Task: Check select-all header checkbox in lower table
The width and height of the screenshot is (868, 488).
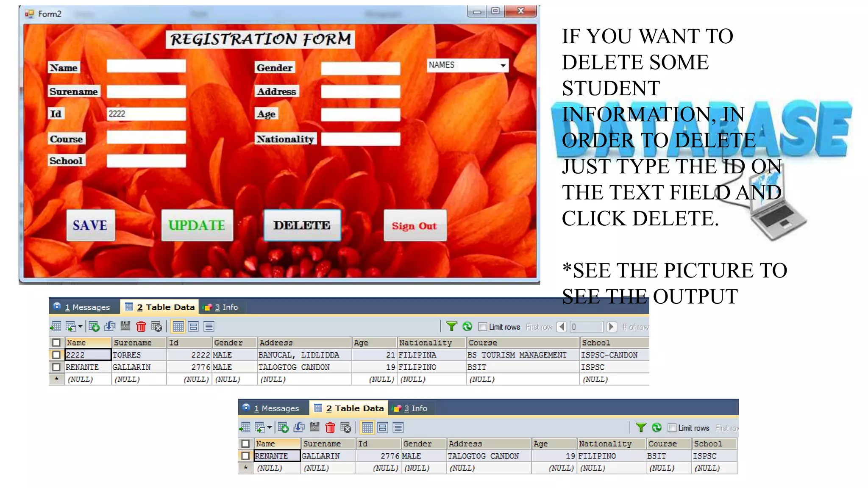Action: coord(245,444)
